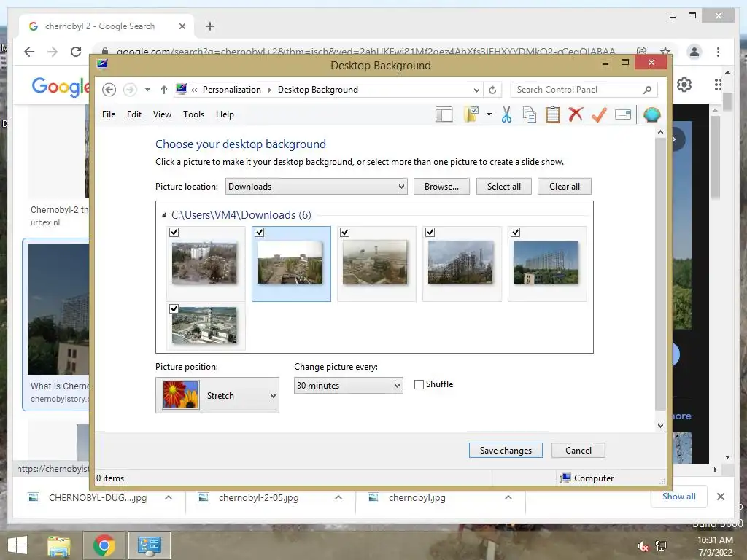Open Chrome three-dot menu

[x=718, y=52]
